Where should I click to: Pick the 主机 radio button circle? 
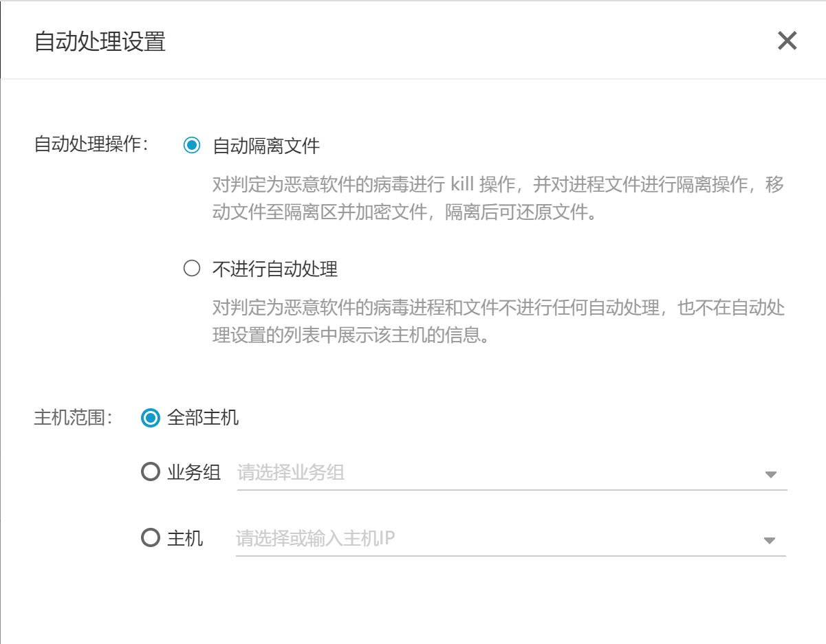150,537
